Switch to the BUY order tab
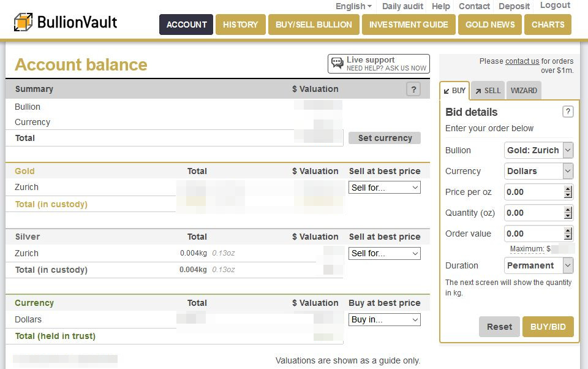Screen dimensions: 588x369 click(454, 91)
